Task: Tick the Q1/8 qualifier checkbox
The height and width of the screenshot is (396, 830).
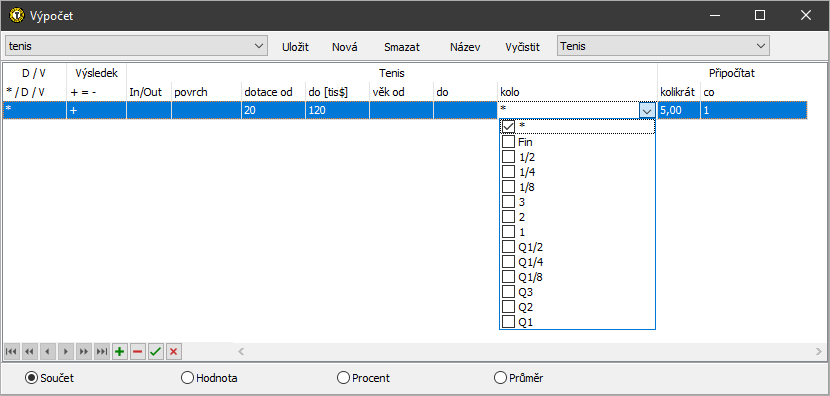Action: point(508,276)
